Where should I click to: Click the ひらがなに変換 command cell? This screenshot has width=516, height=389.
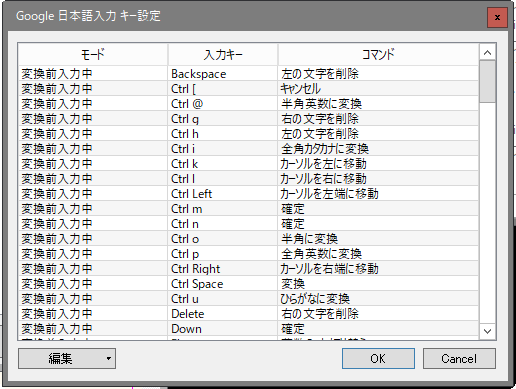pyautogui.click(x=378, y=299)
